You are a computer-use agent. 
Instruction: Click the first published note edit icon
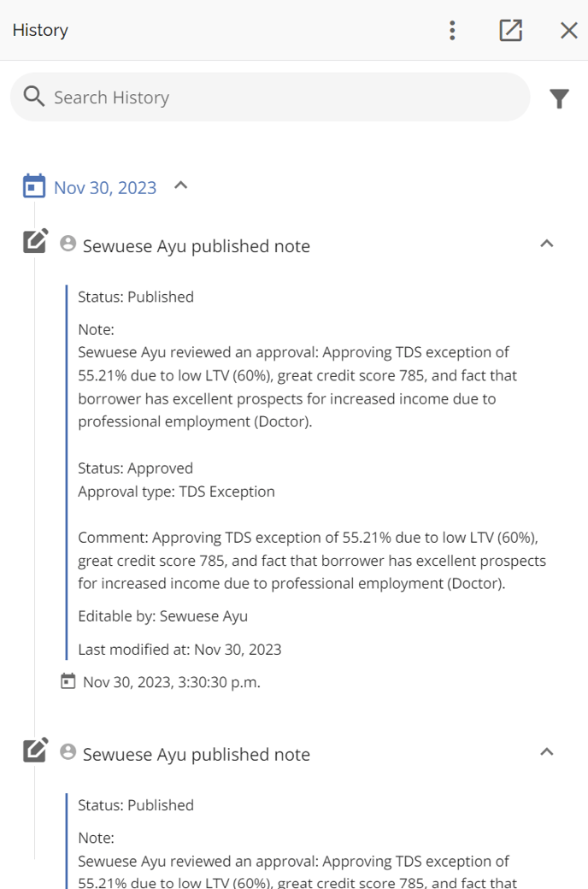36,241
